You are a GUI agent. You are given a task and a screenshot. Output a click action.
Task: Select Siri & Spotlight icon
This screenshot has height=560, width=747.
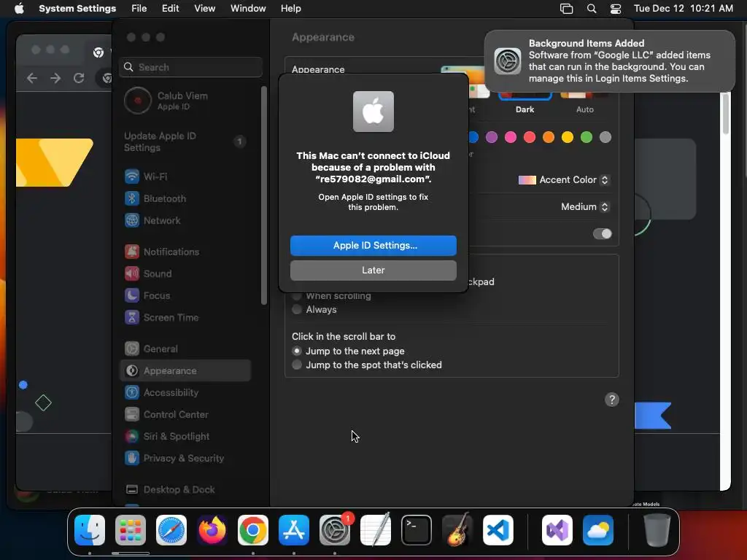(x=132, y=436)
